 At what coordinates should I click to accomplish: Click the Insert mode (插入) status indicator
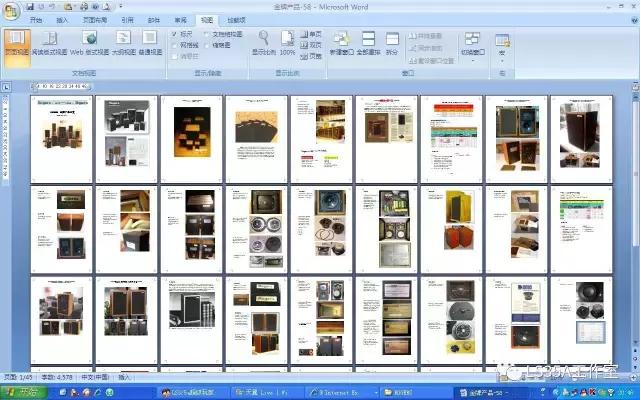124,377
